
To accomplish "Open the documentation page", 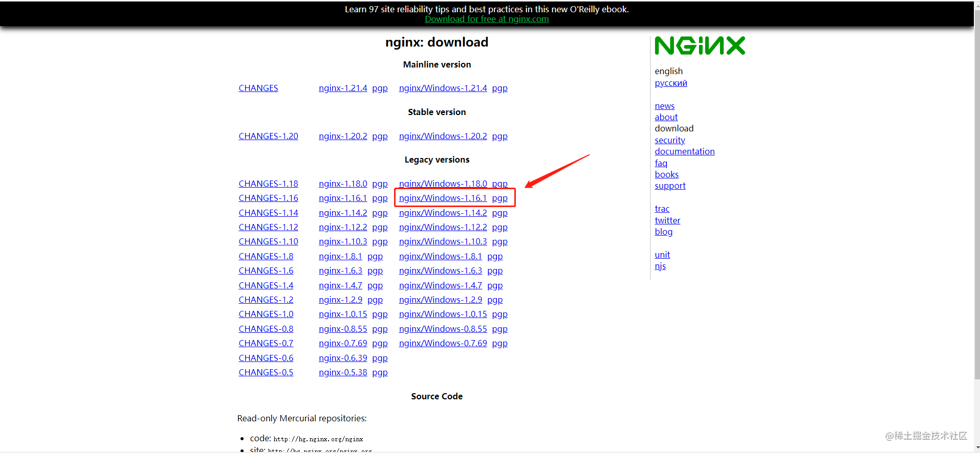I will tap(685, 151).
